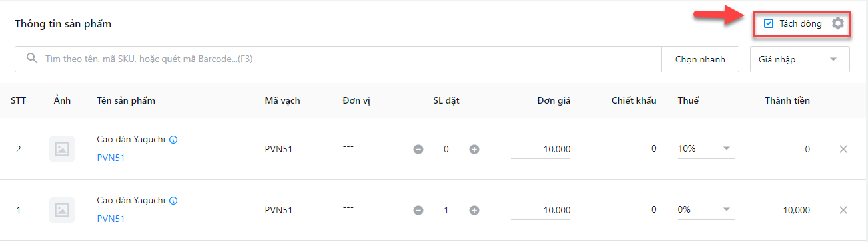Open PVN51 link in row 2
This screenshot has height=242, width=868.
point(111,158)
